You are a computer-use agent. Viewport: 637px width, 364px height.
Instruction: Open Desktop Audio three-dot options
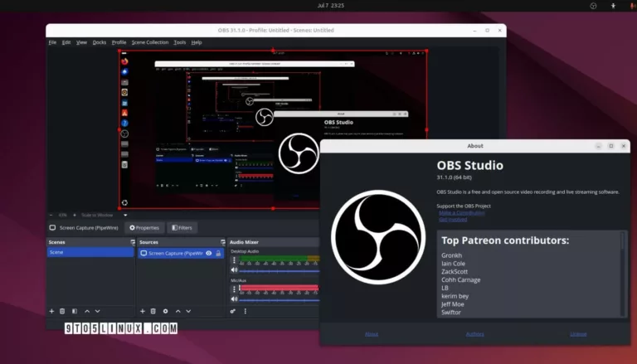[234, 260]
